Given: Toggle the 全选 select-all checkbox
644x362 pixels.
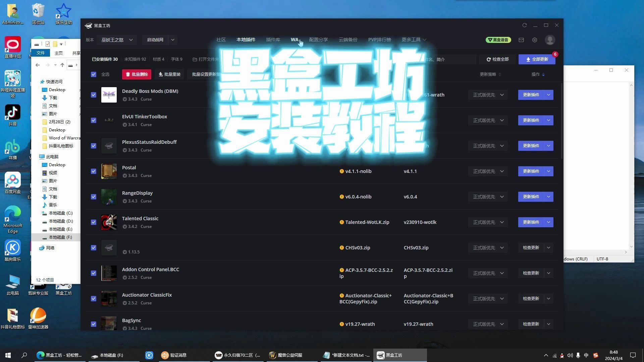Looking at the screenshot, I should coord(94,74).
